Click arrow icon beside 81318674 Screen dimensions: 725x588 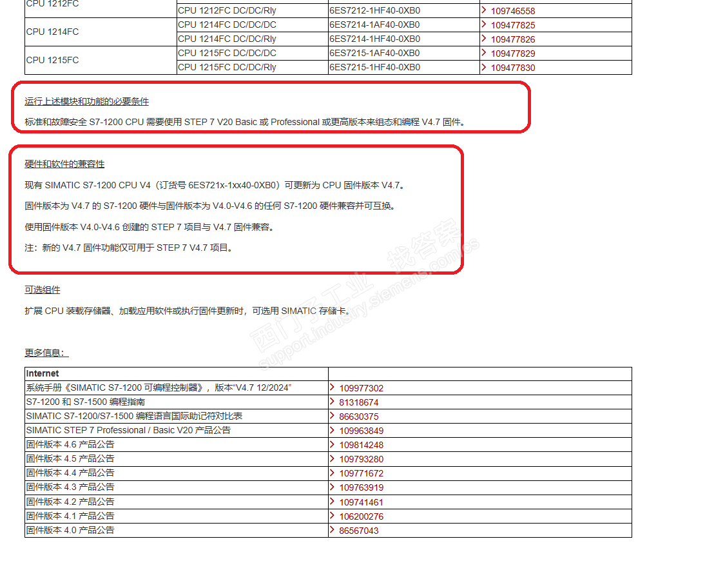[x=332, y=402]
